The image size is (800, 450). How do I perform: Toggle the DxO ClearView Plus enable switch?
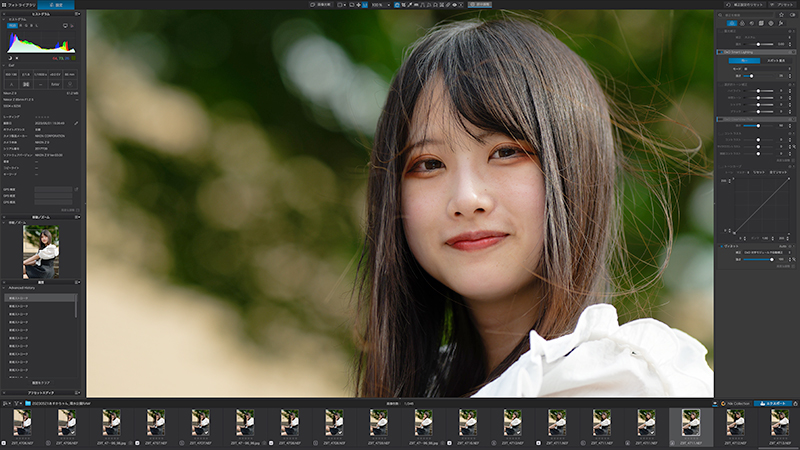720,119
